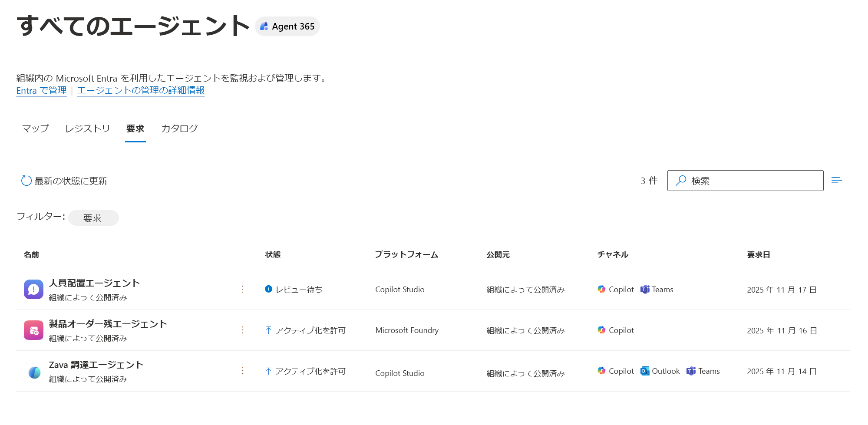Click the up arrow icon in Zava row
This screenshot has height=425, width=868.
point(268,371)
